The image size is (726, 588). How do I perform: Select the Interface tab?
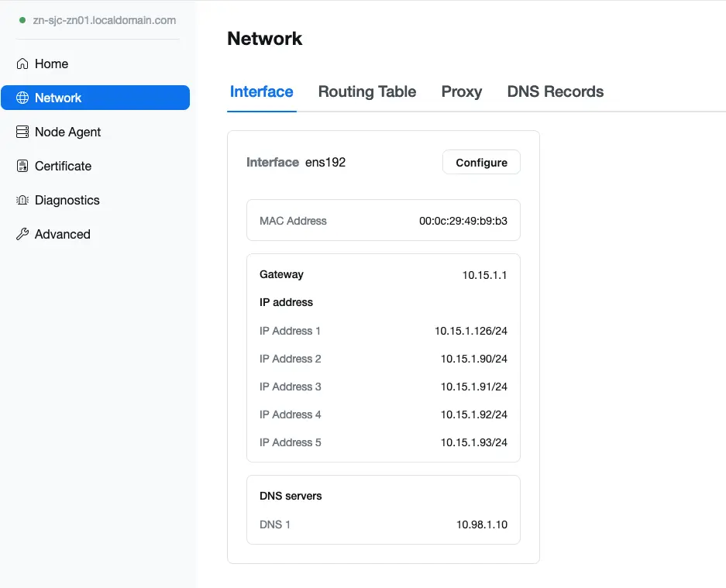[261, 91]
